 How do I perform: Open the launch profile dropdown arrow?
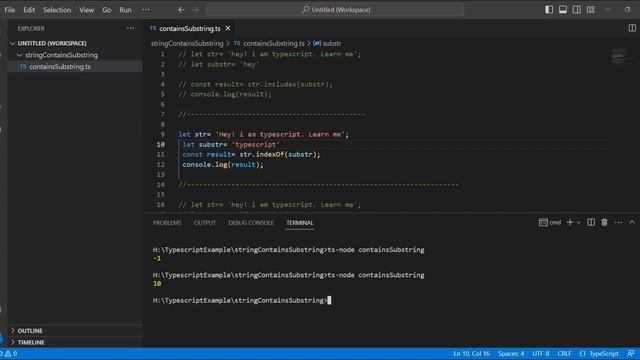coord(578,223)
